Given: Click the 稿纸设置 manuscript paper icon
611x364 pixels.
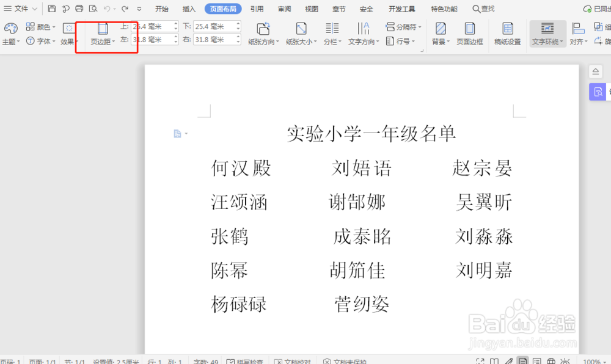Looking at the screenshot, I should tap(507, 29).
